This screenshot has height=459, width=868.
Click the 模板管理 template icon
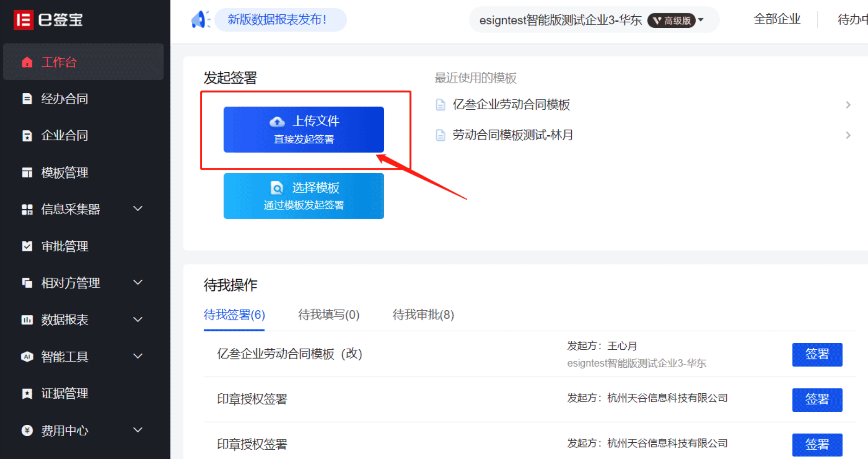click(x=27, y=172)
